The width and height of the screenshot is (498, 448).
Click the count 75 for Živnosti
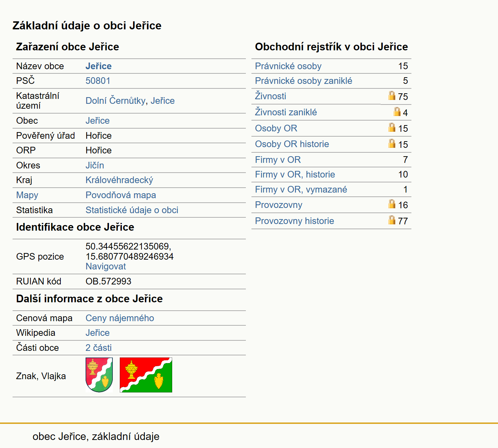point(403,97)
